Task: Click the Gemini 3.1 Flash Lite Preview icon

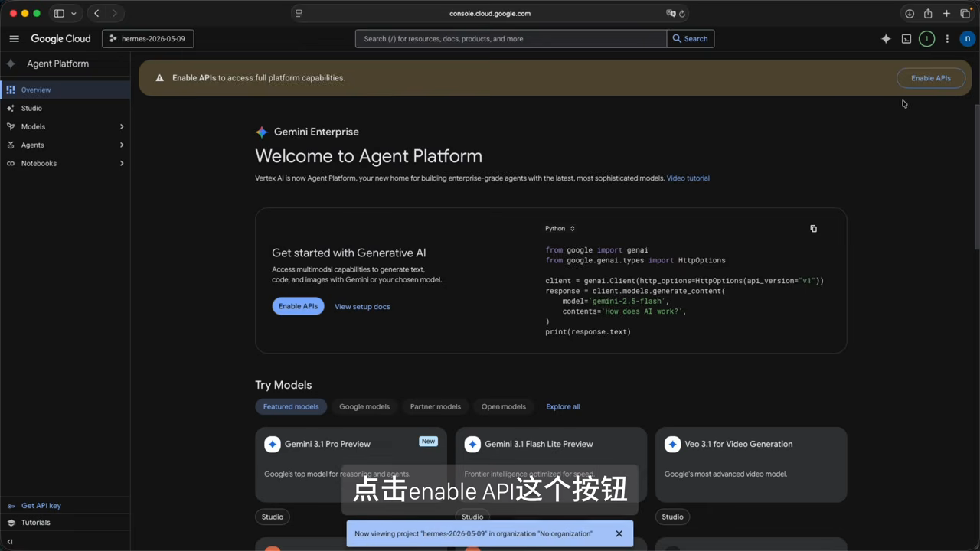Action: [x=472, y=444]
